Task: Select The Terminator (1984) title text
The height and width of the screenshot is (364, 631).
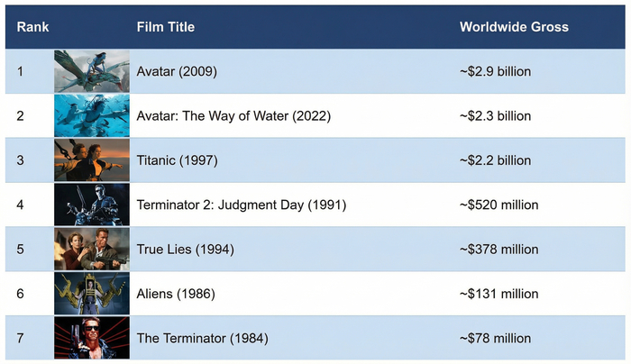Action: click(202, 339)
